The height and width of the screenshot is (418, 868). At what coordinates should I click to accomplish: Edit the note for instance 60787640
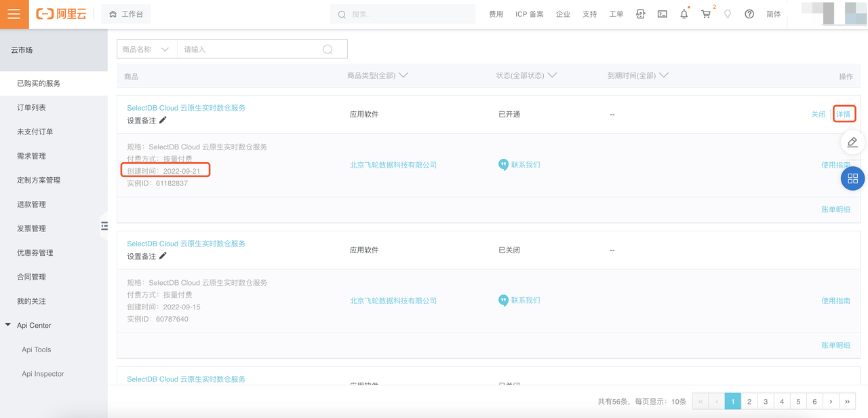(163, 256)
